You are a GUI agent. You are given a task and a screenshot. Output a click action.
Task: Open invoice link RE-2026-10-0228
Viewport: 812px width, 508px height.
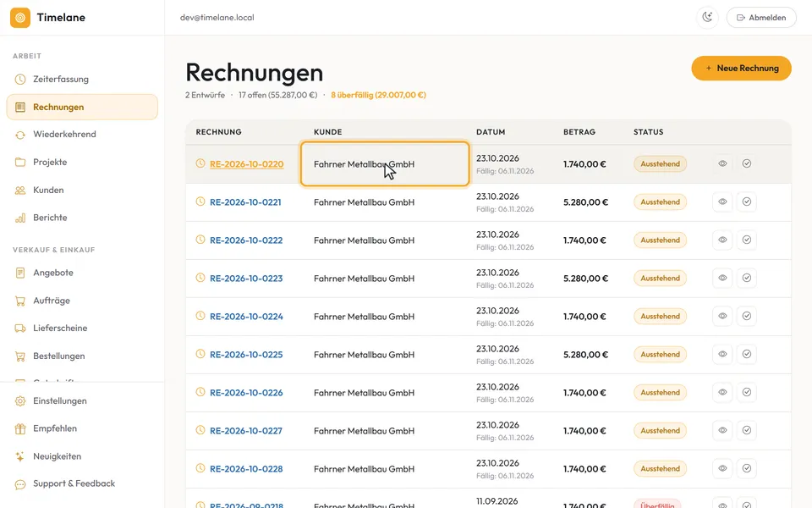pos(246,469)
